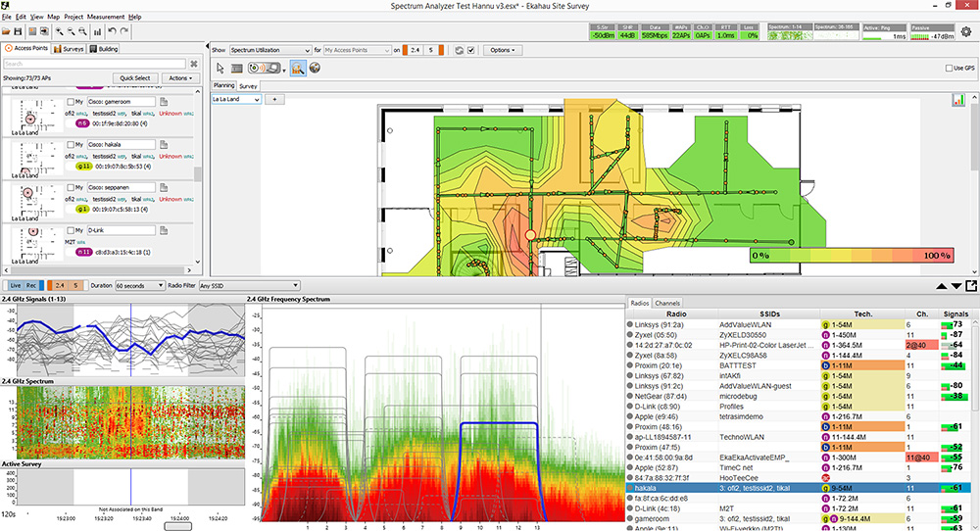This screenshot has height=531, width=980.
Task: Clear the AP search with the X icon
Action: [194, 64]
